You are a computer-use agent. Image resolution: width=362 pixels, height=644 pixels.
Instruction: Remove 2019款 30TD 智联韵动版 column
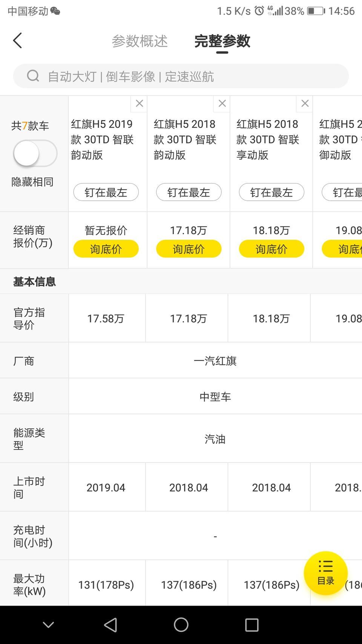coord(139,103)
